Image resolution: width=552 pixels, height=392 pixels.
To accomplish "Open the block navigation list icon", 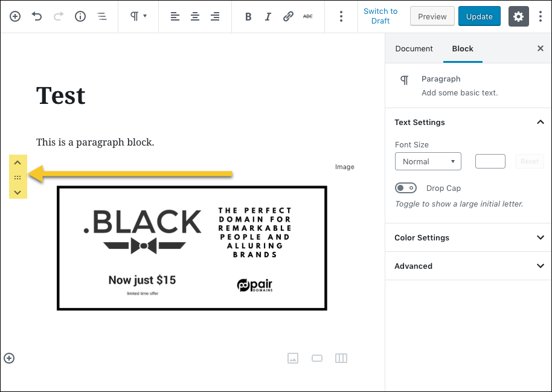I will [x=102, y=16].
